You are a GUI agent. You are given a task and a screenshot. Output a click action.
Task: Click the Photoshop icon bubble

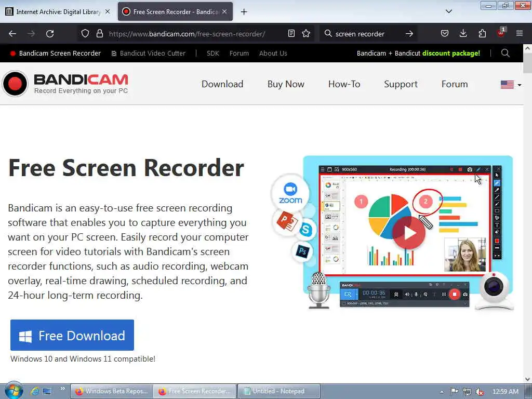point(302,251)
